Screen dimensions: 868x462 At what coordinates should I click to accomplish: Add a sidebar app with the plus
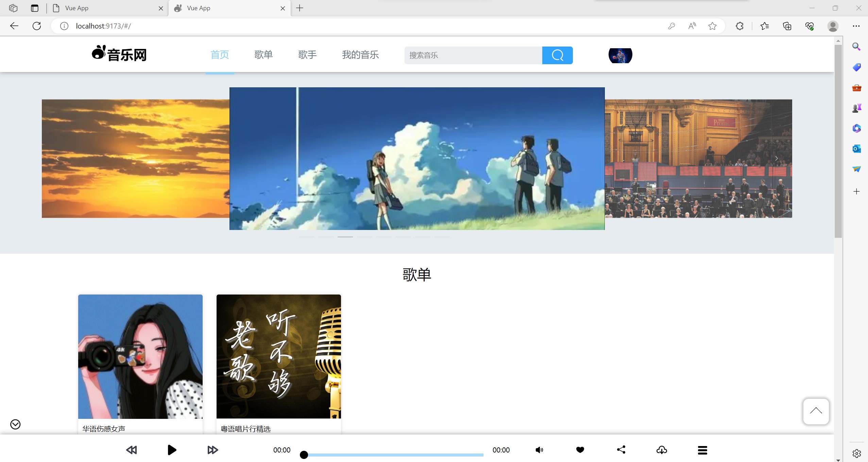[x=856, y=192]
